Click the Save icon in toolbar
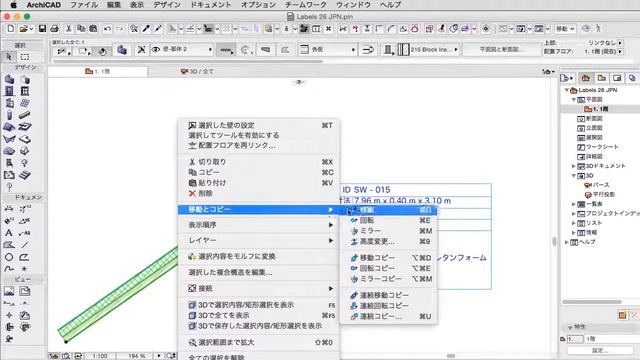 tap(42, 29)
